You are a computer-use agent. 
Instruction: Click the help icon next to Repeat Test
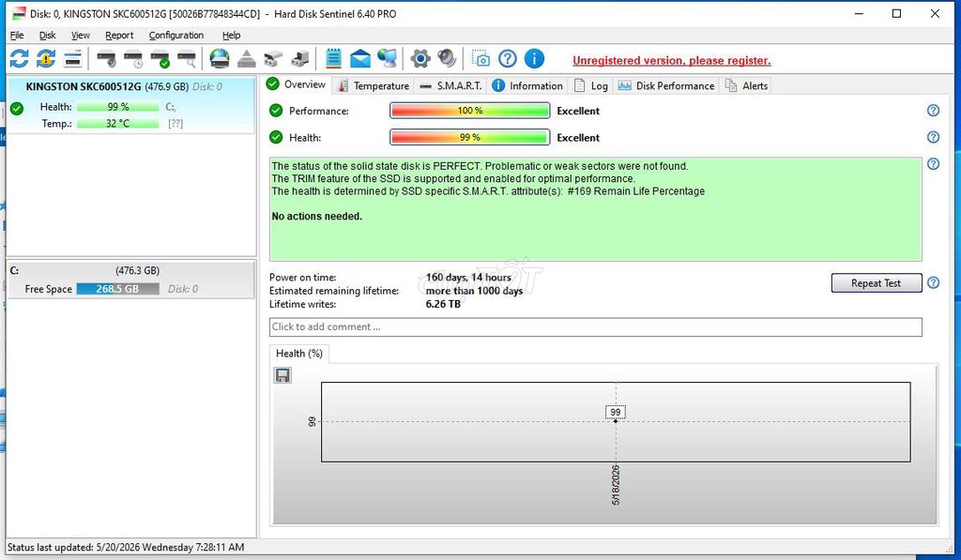coord(933,282)
